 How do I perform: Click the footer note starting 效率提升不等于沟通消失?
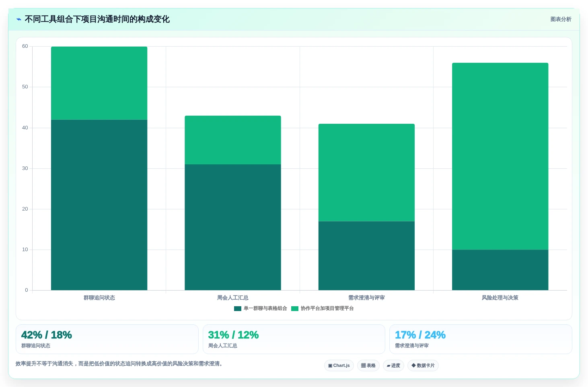119,364
